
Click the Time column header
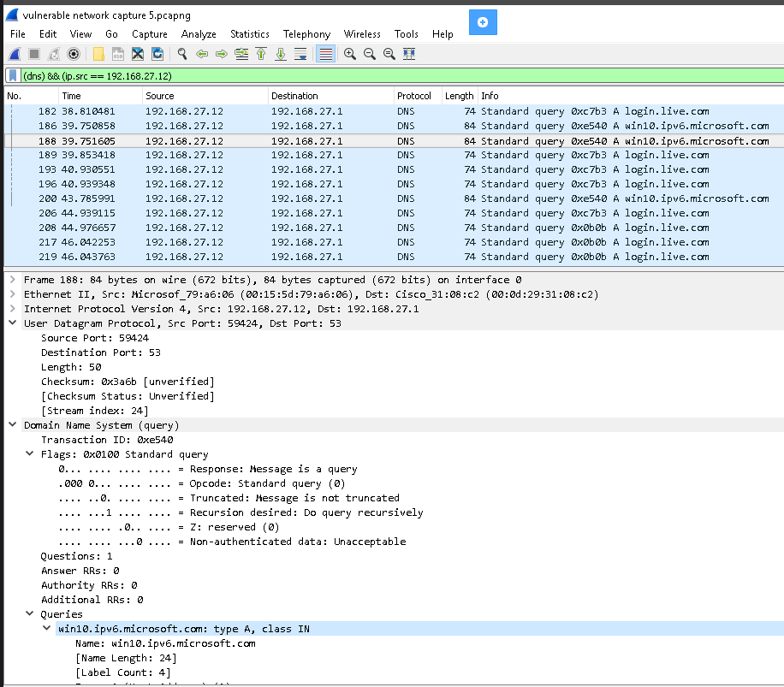coord(71,96)
